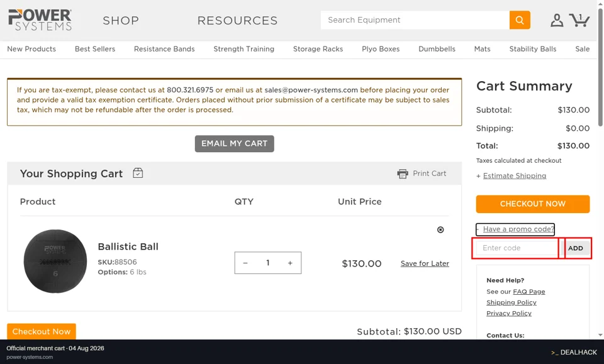
Task: Go to Sale category
Action: coord(583,49)
